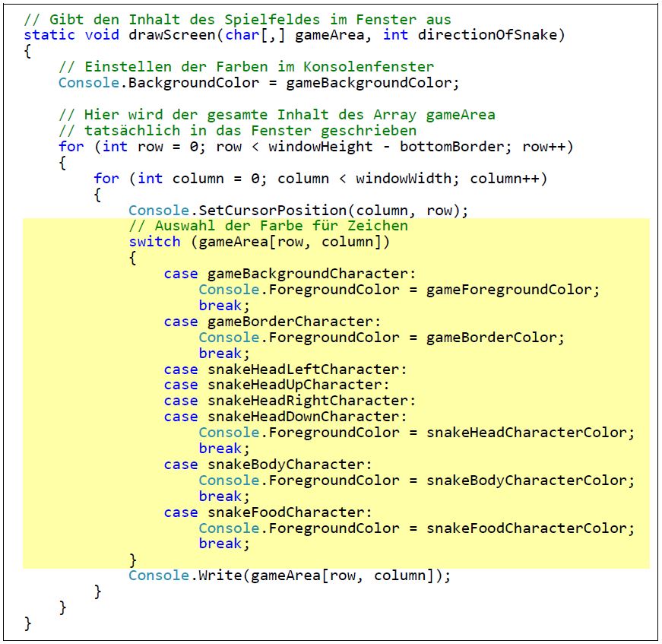Click the switch keyword
Image resolution: width=662 pixels, height=644 pixels.
coord(154,242)
